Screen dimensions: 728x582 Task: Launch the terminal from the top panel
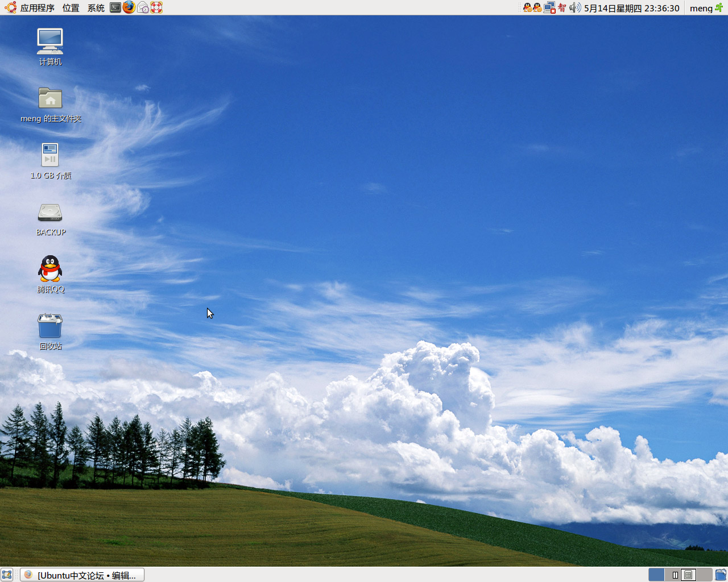(115, 7)
